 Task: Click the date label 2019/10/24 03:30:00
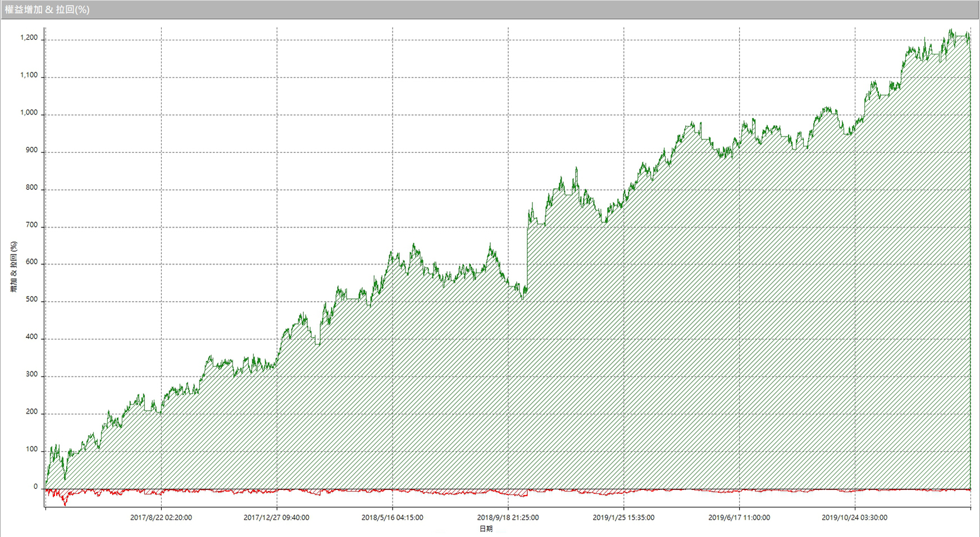[855, 518]
